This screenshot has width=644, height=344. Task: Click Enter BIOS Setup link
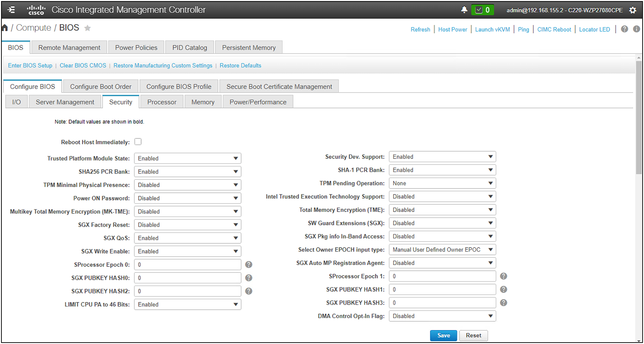click(x=30, y=66)
